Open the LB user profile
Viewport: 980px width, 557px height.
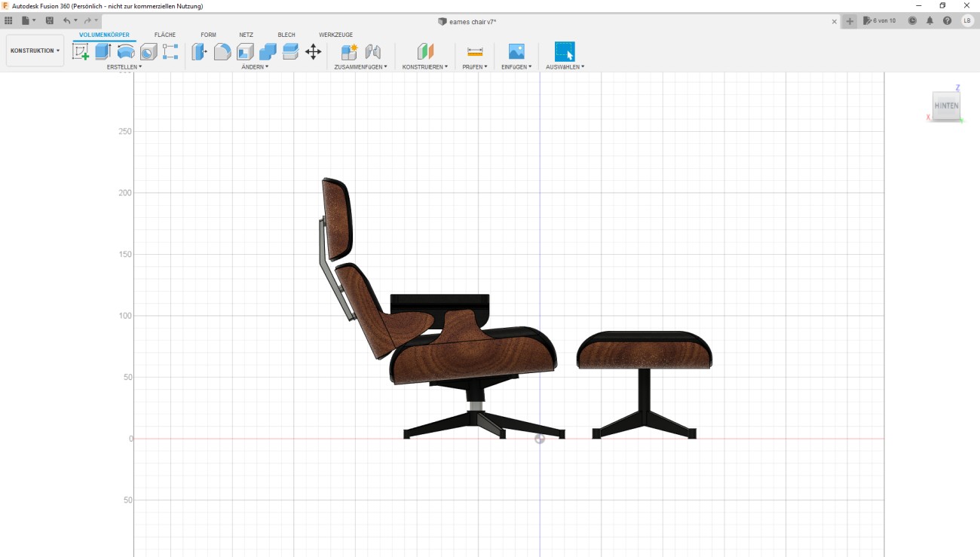point(967,20)
